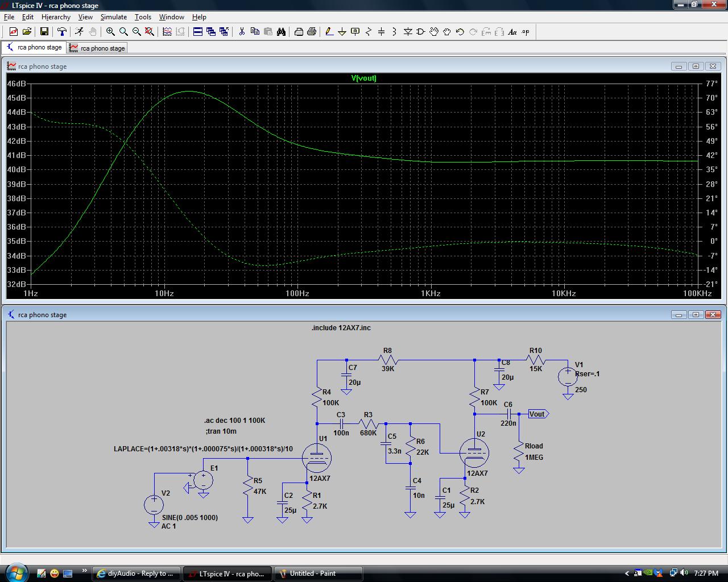Image resolution: width=728 pixels, height=582 pixels.
Task: Click the ;tran 10m comment text
Action: [x=221, y=431]
